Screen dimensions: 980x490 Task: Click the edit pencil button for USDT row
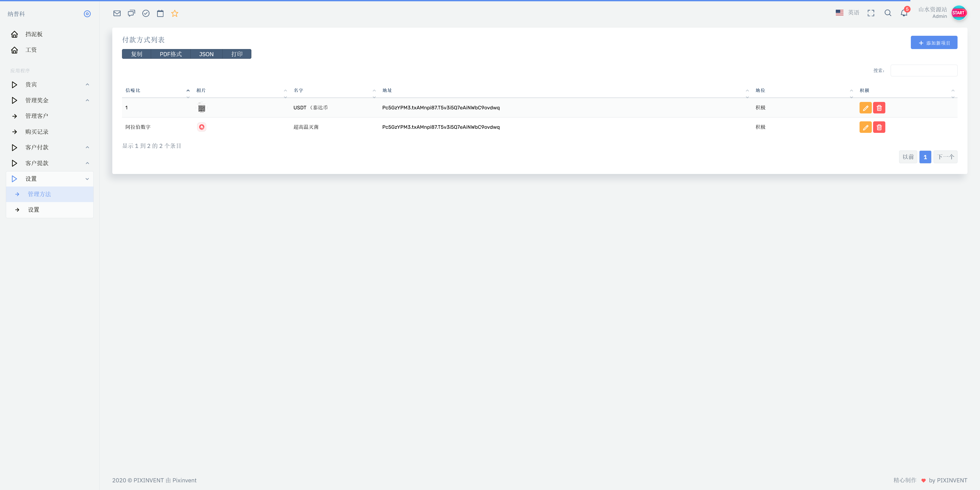coord(865,108)
